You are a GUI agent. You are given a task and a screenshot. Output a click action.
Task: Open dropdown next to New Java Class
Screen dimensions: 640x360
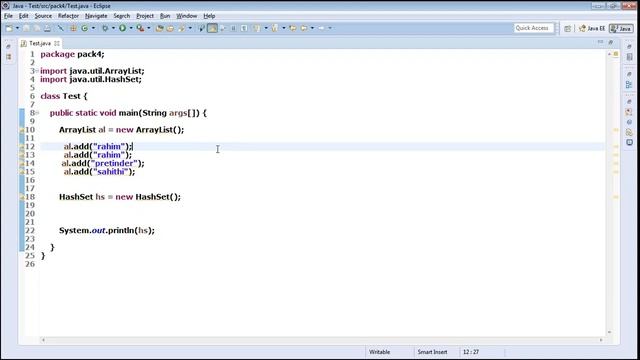coord(93,28)
